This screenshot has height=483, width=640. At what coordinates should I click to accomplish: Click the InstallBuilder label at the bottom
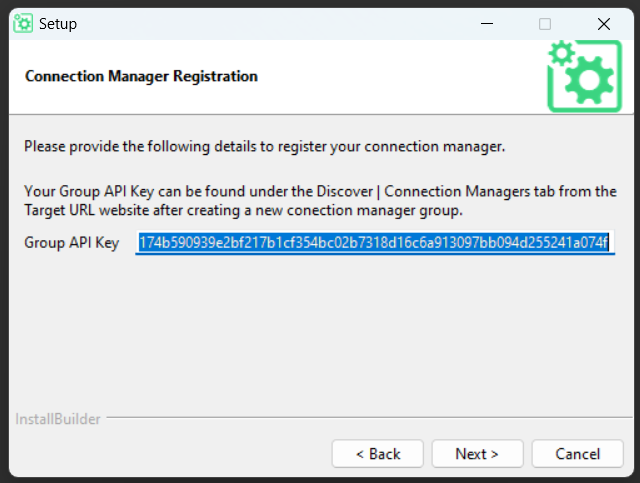click(x=58, y=419)
